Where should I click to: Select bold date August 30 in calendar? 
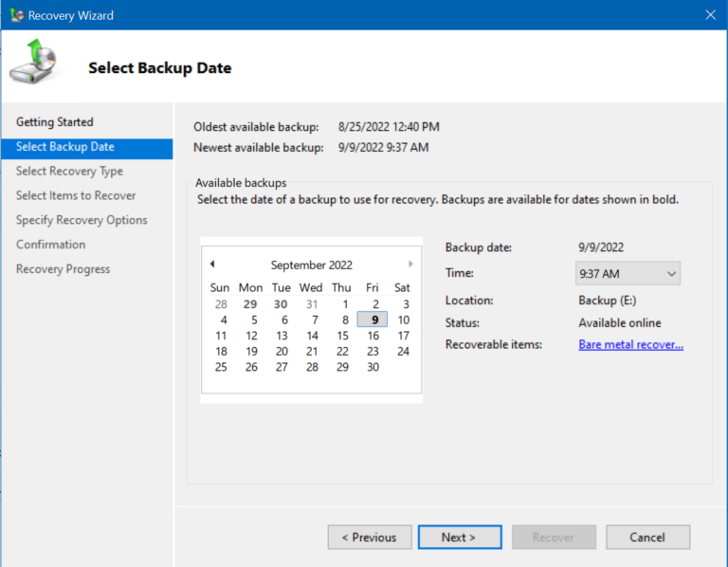pos(281,304)
